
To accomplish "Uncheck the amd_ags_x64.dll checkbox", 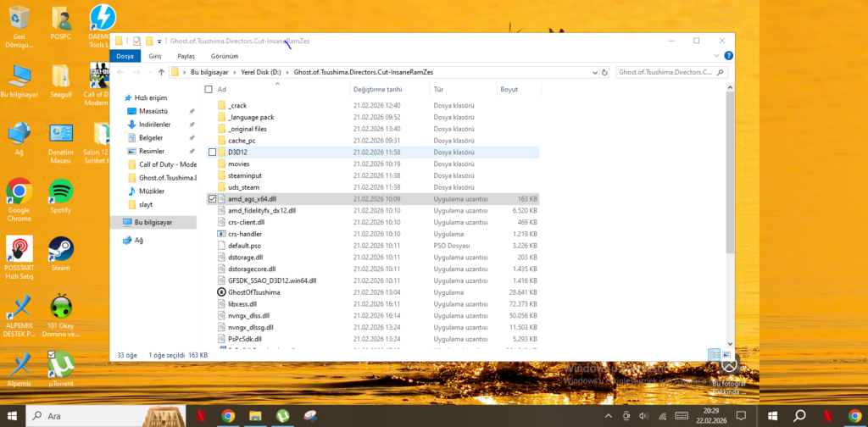I will [x=212, y=198].
